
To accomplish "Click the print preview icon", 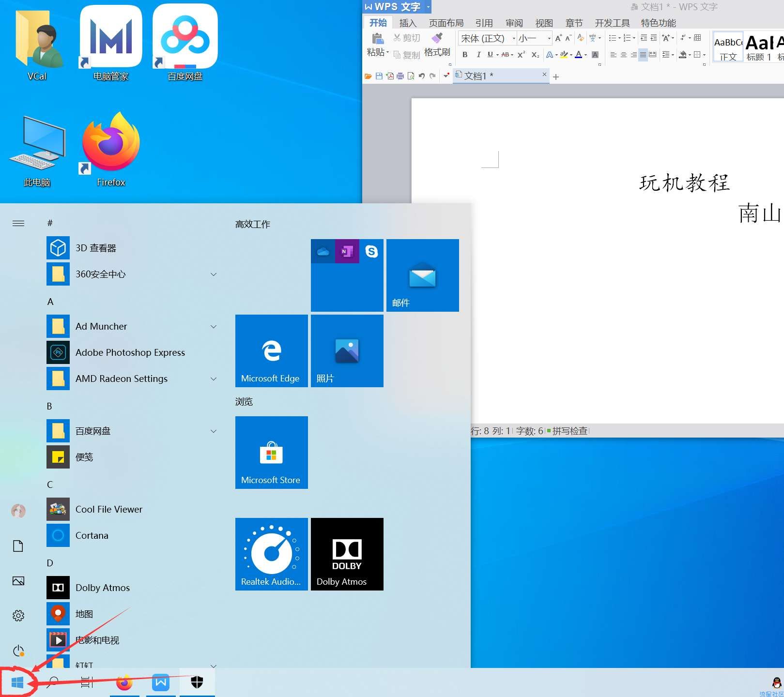I will pos(411,76).
